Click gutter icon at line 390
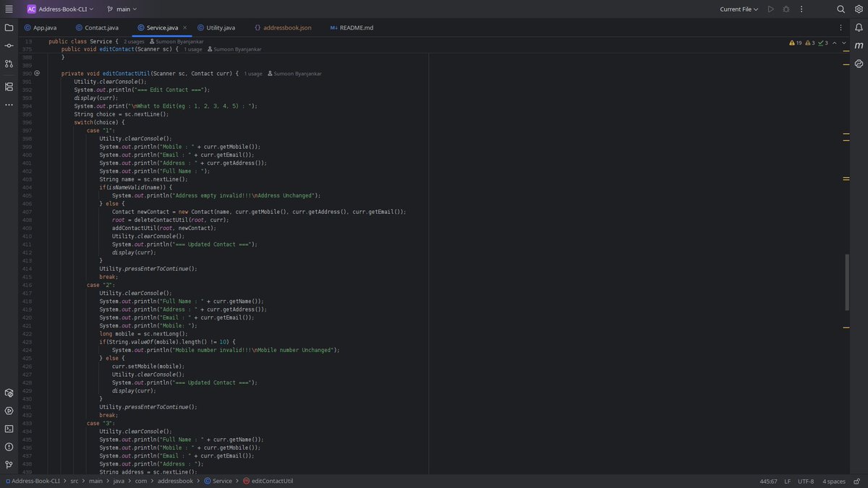The image size is (868, 488). coord(37,73)
